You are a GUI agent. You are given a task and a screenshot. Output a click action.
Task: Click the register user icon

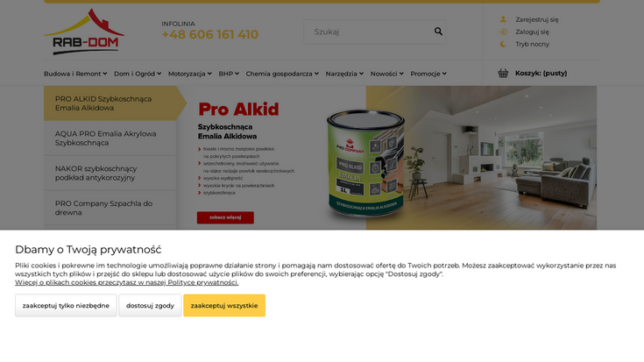pos(503,19)
